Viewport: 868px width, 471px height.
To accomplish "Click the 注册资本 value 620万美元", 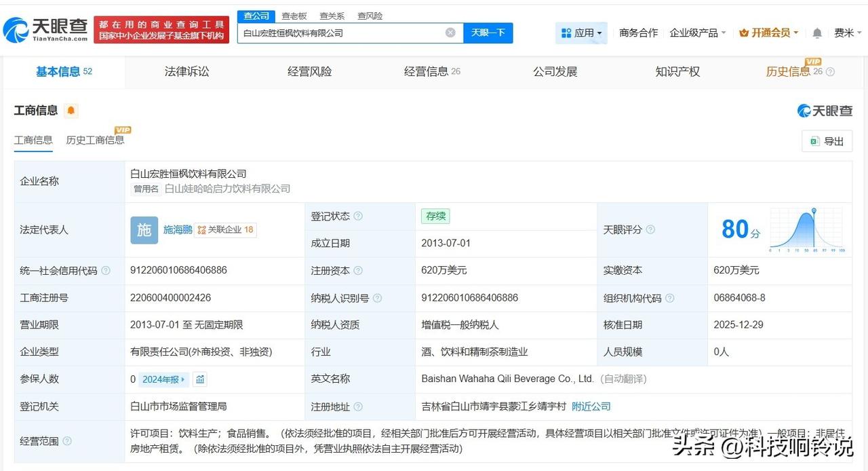I will 444,270.
